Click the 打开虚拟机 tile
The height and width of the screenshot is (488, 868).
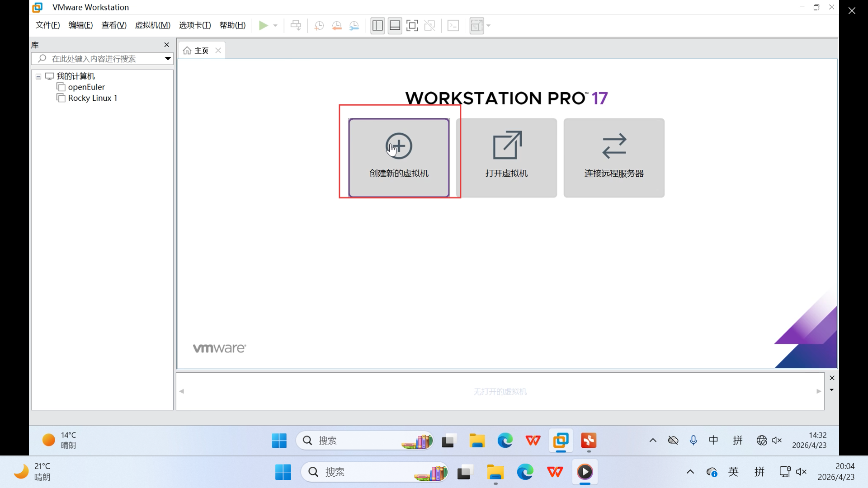pyautogui.click(x=506, y=158)
